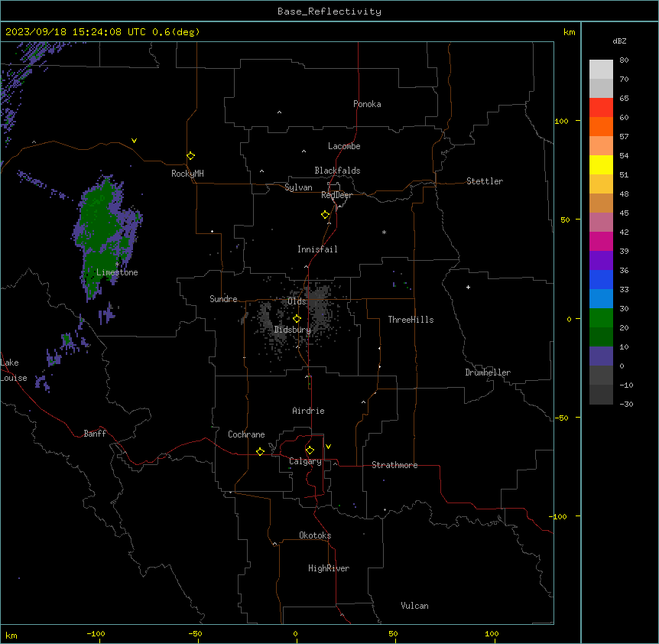659x644 pixels.
Task: Click the yellow station marker near RockyMH
Action: [191, 156]
